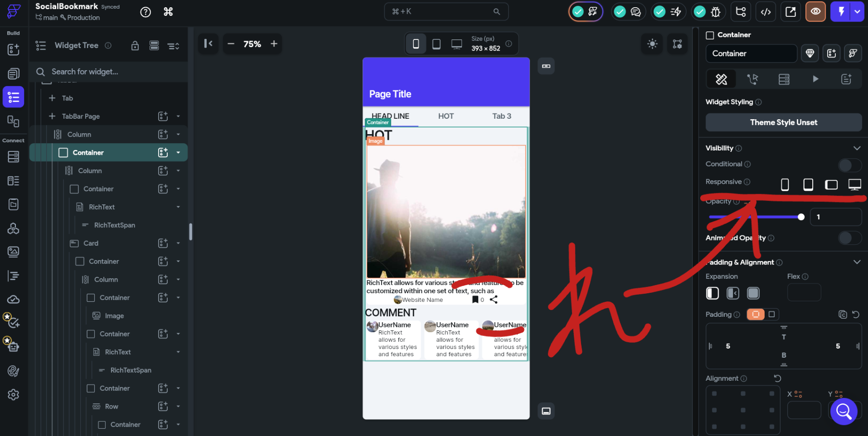Expand the Card row arrow in tree
The image size is (868, 436).
tap(178, 243)
